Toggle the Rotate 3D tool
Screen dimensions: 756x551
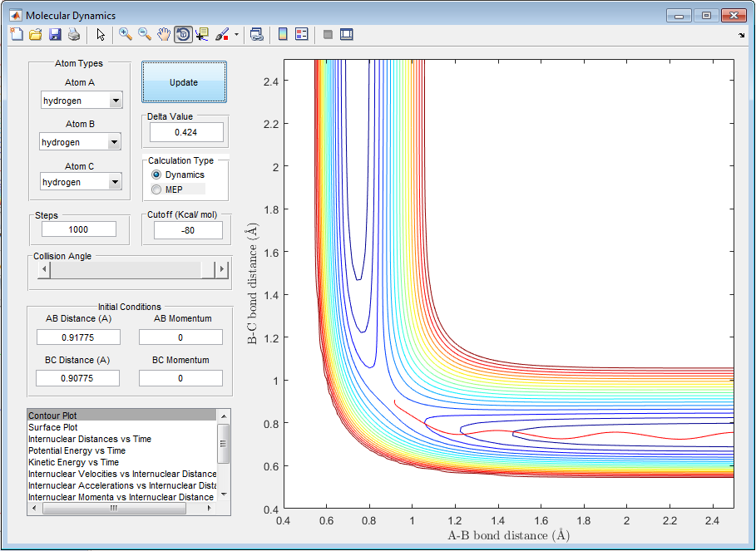(x=183, y=34)
